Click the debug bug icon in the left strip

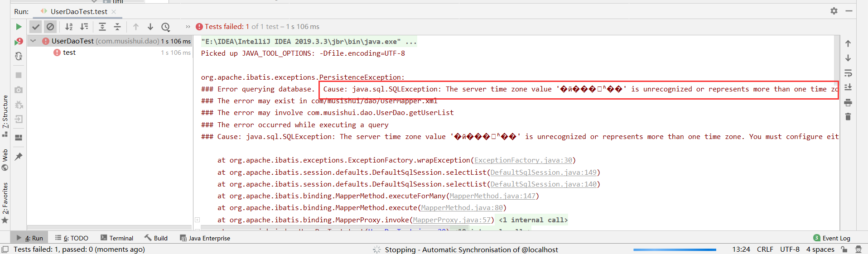click(19, 105)
